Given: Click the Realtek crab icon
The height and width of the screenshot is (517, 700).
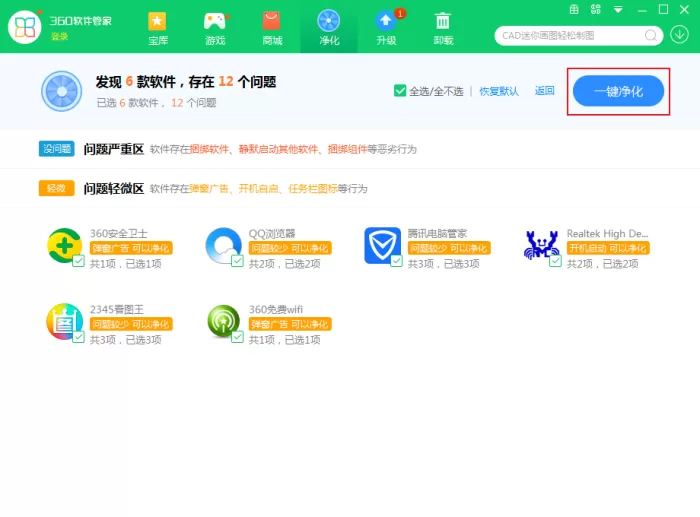Looking at the screenshot, I should tap(542, 246).
